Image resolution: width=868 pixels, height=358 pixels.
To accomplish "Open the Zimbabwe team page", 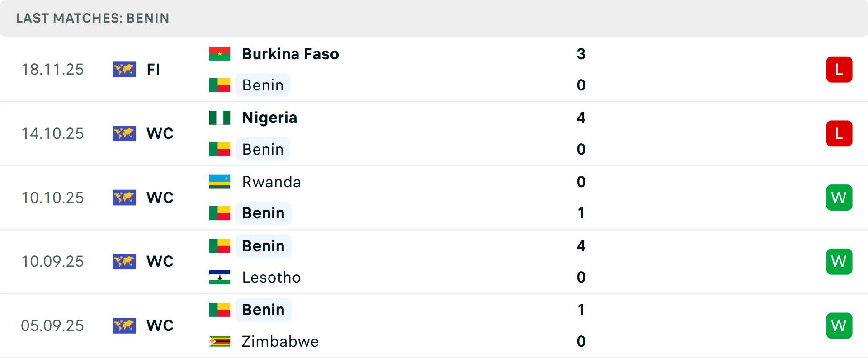I will click(280, 341).
